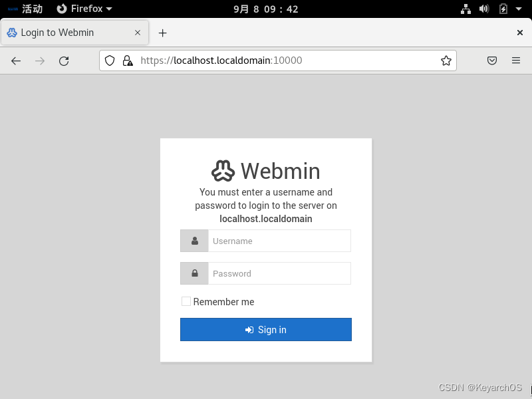Image resolution: width=532 pixels, height=399 pixels.
Task: Expand the system menu arrow
Action: (519, 9)
